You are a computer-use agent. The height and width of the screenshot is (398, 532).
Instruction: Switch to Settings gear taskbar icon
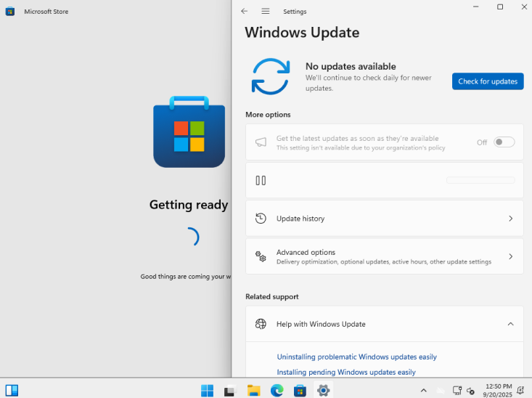pos(324,391)
